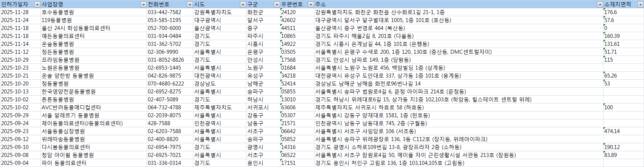Select the 온숲동물병원 cell
The width and height of the screenshot is (644, 167).
(94, 44)
